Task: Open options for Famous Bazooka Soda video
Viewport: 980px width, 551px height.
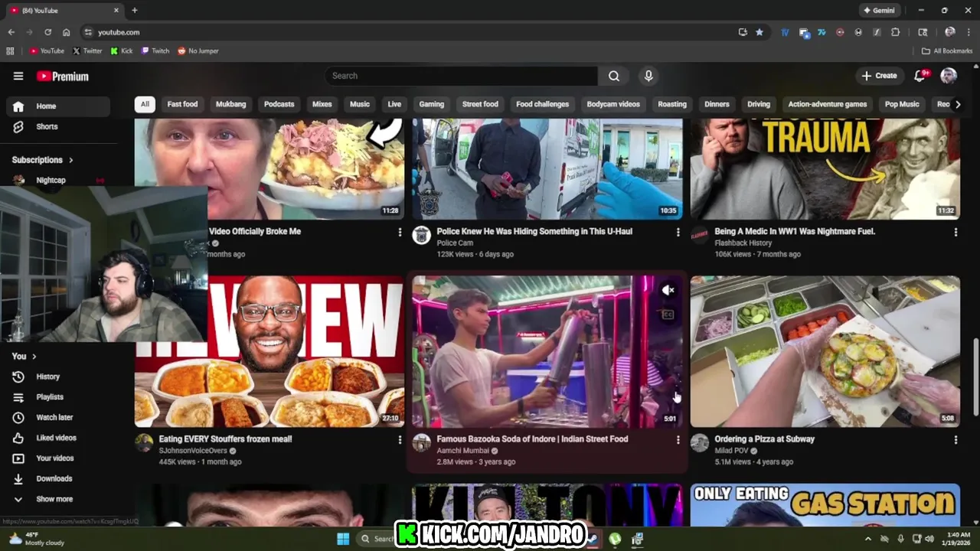Action: 678,440
